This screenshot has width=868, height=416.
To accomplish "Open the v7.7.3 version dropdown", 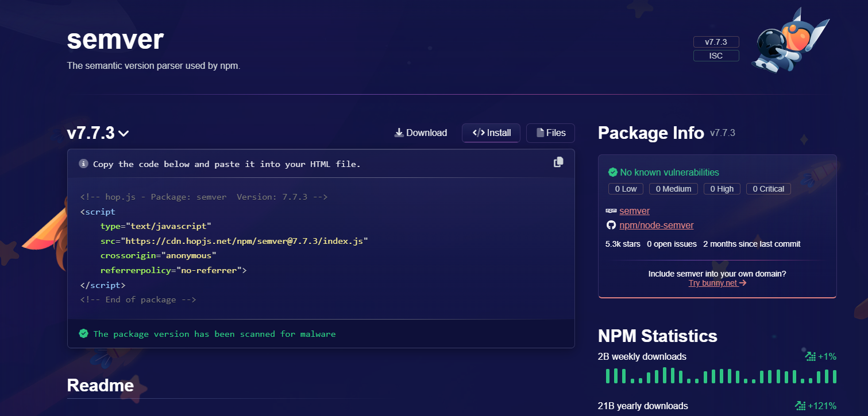I will (x=98, y=133).
